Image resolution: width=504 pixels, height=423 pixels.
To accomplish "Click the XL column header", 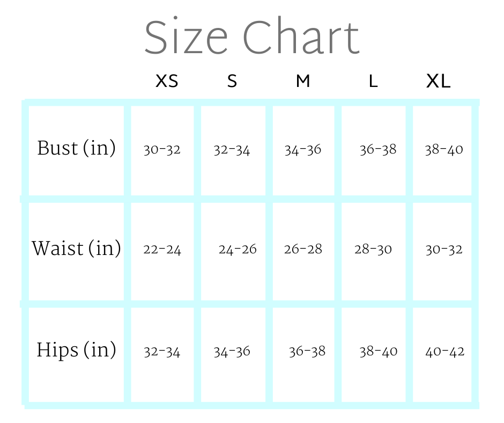I will coord(439,82).
